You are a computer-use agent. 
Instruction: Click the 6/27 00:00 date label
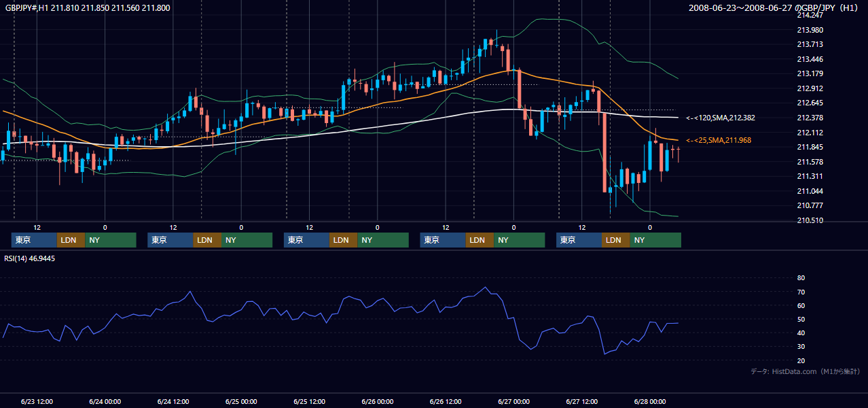click(514, 401)
